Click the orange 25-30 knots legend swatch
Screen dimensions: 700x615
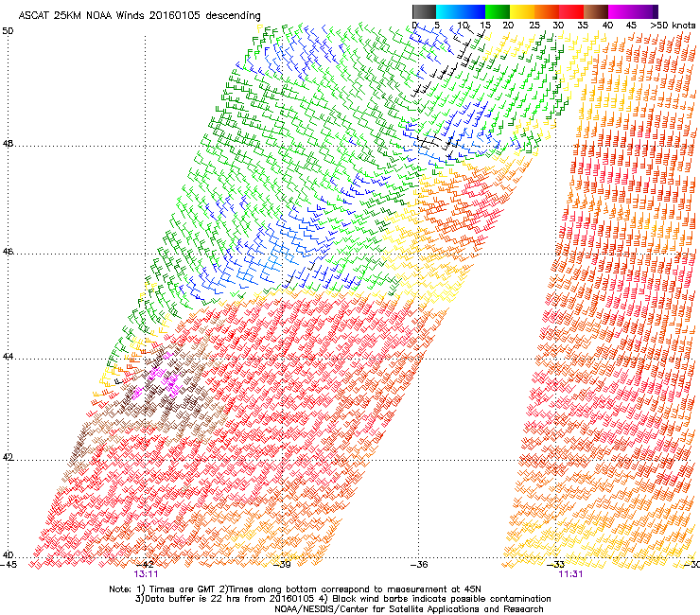click(547, 11)
